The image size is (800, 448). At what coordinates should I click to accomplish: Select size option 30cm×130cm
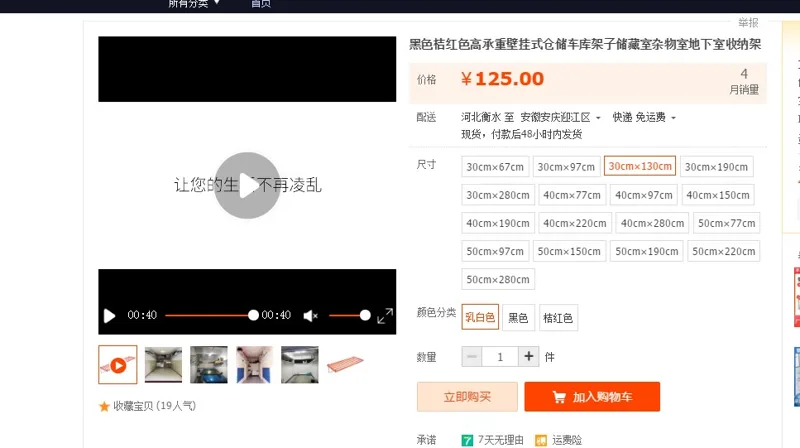pyautogui.click(x=640, y=166)
